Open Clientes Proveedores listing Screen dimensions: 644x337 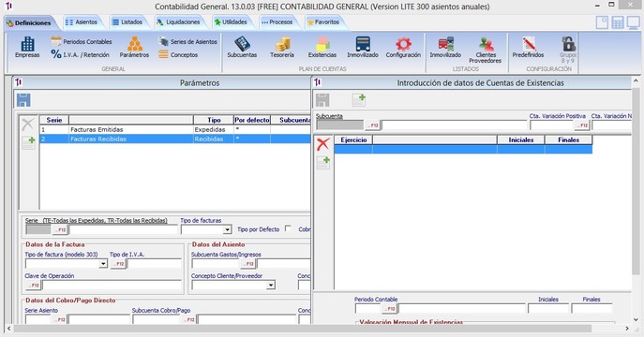coord(486,50)
